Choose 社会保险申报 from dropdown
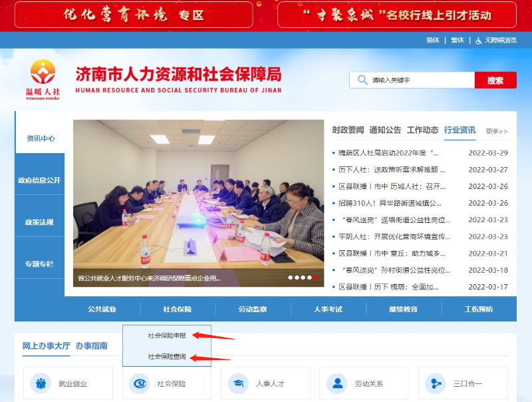The image size is (532, 402). coord(167,335)
